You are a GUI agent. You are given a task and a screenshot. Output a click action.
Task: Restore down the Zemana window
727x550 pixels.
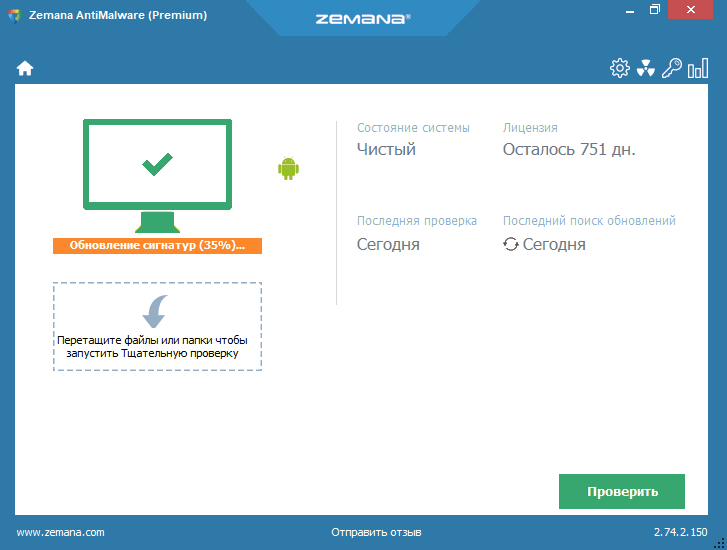pos(654,10)
